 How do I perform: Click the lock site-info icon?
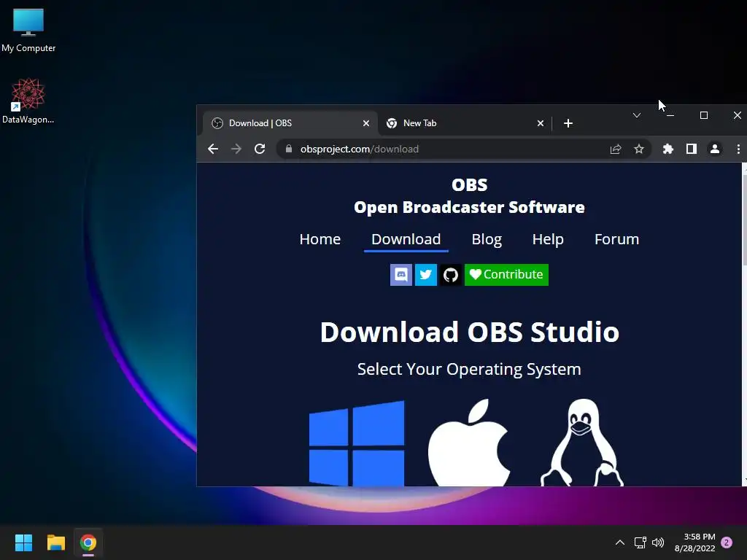(289, 149)
